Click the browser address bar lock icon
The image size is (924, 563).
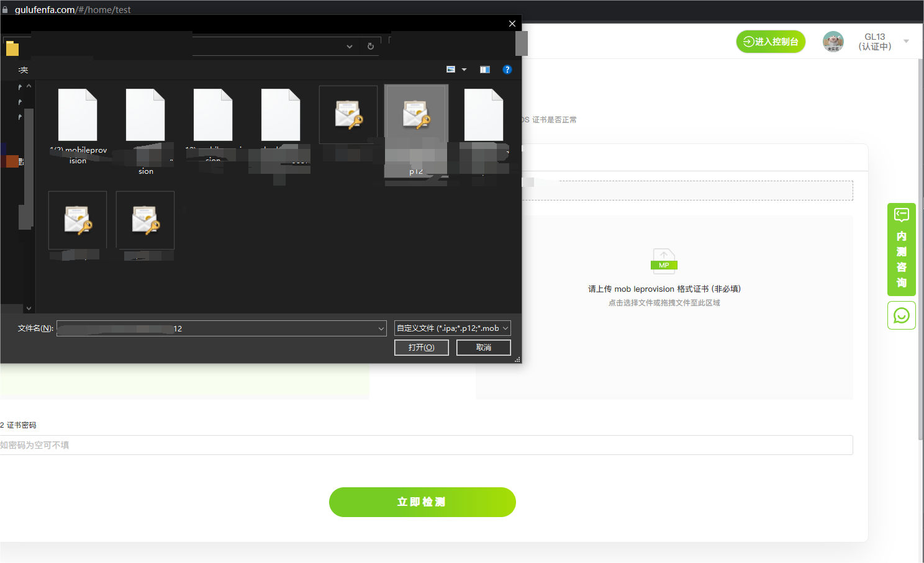click(x=5, y=9)
